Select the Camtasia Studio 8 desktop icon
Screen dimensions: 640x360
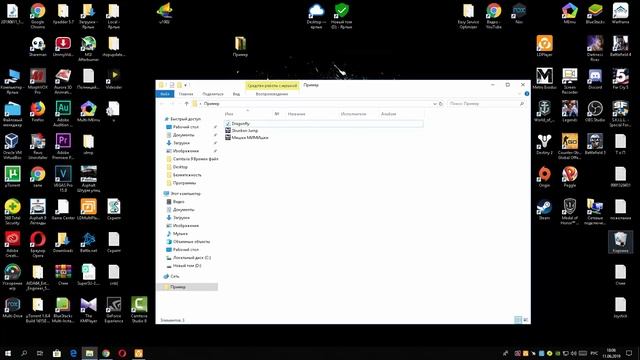pyautogui.click(x=139, y=310)
